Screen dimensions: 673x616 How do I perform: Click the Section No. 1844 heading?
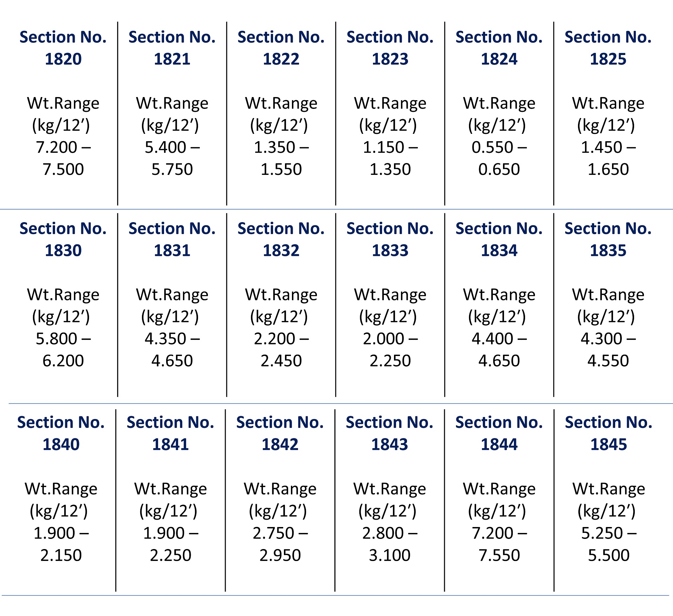pos(499,433)
